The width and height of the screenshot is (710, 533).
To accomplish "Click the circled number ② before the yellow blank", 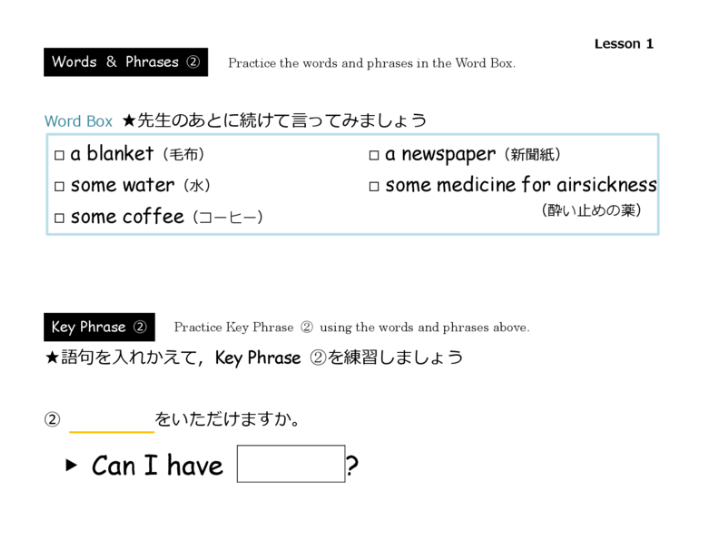I will pos(52,420).
